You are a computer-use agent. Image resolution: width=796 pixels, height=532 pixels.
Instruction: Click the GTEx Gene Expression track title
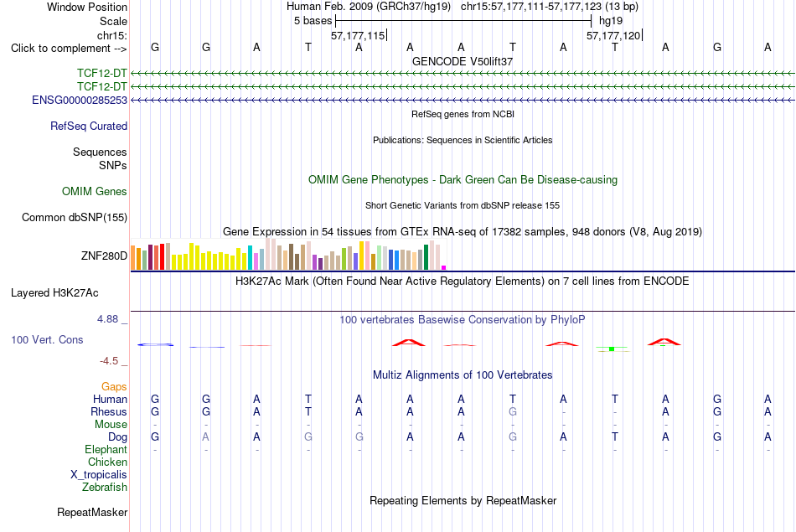[463, 232]
